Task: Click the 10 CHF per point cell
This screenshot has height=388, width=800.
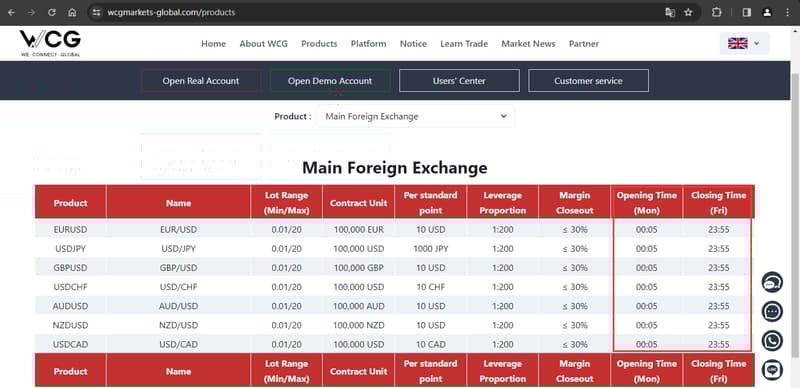Action: 431,287
